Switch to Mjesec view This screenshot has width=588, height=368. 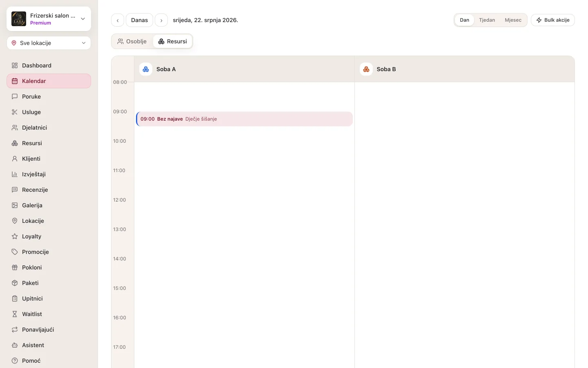point(513,20)
